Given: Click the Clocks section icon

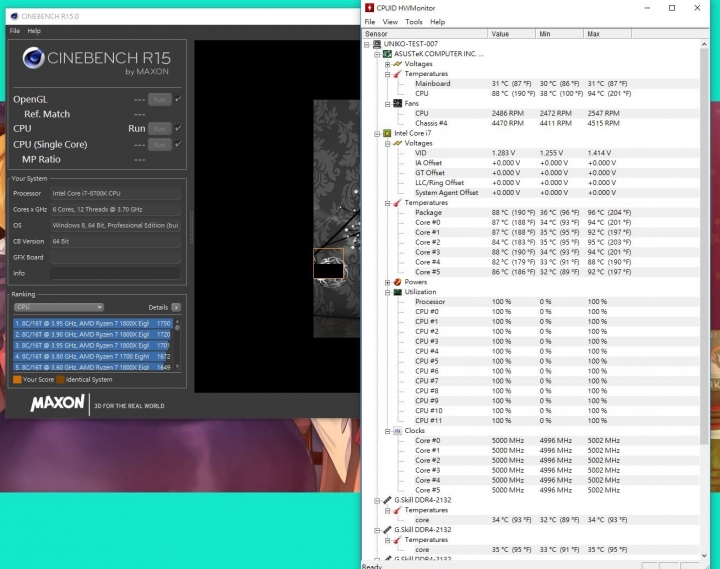Looking at the screenshot, I should [398, 431].
